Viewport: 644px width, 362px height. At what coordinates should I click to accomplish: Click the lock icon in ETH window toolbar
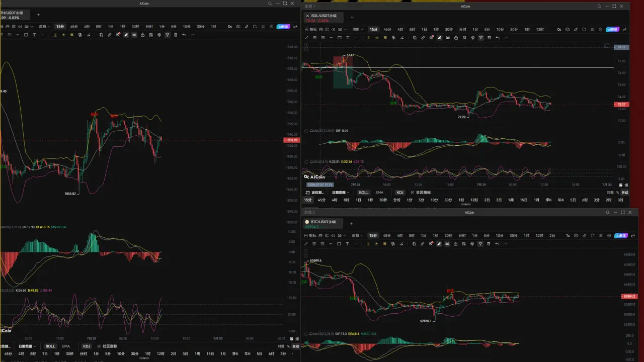point(142,34)
